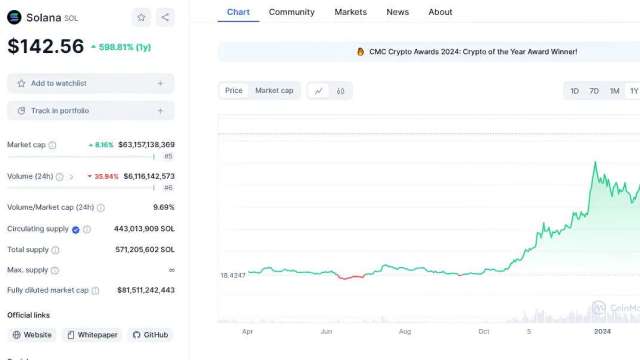Select the 7D chart time range
This screenshot has width=640, height=360.
point(594,91)
